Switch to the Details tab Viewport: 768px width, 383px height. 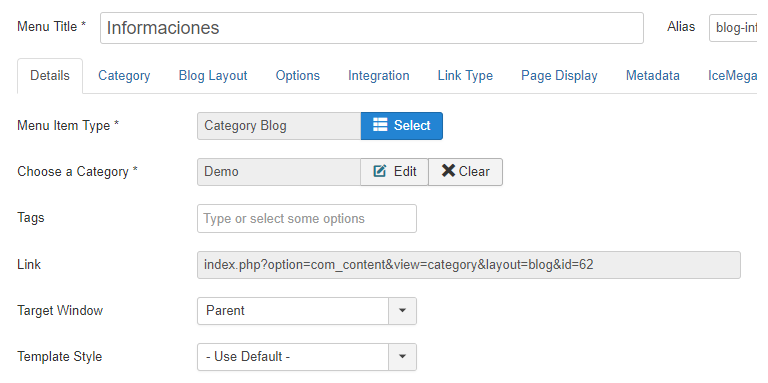(50, 76)
